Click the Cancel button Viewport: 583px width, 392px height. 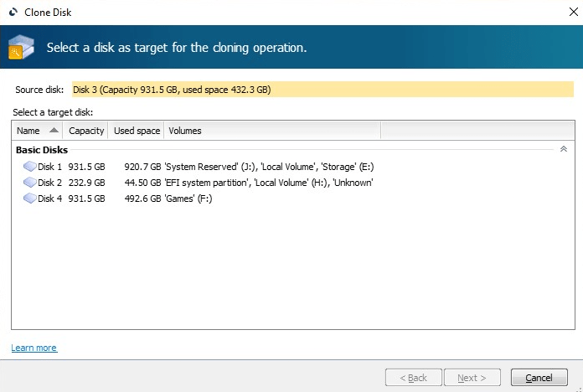coord(539,378)
